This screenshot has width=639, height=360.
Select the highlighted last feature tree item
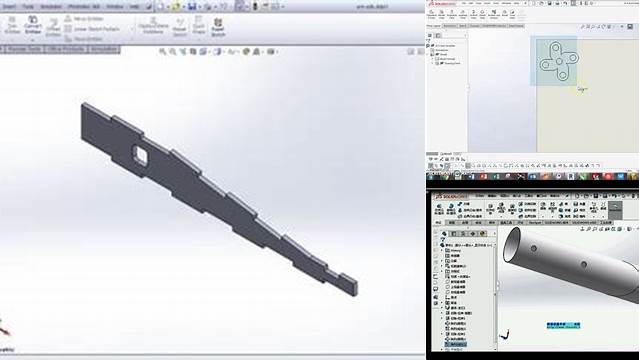(456, 344)
